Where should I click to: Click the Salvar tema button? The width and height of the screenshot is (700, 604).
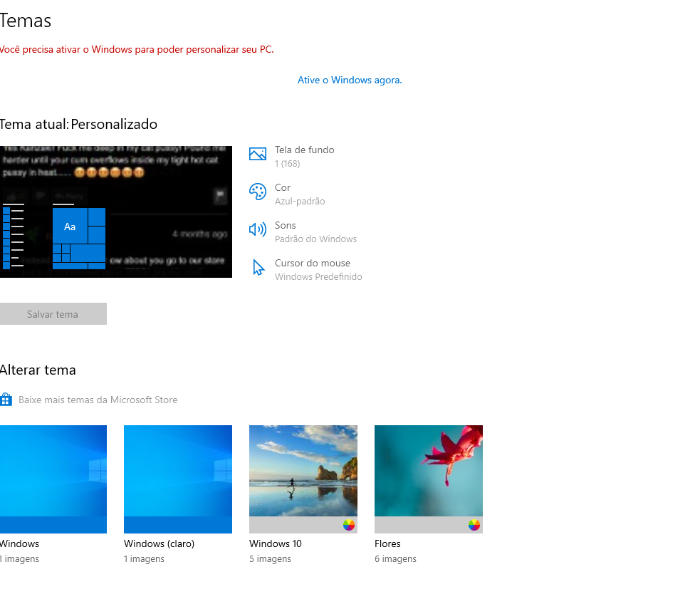53,314
